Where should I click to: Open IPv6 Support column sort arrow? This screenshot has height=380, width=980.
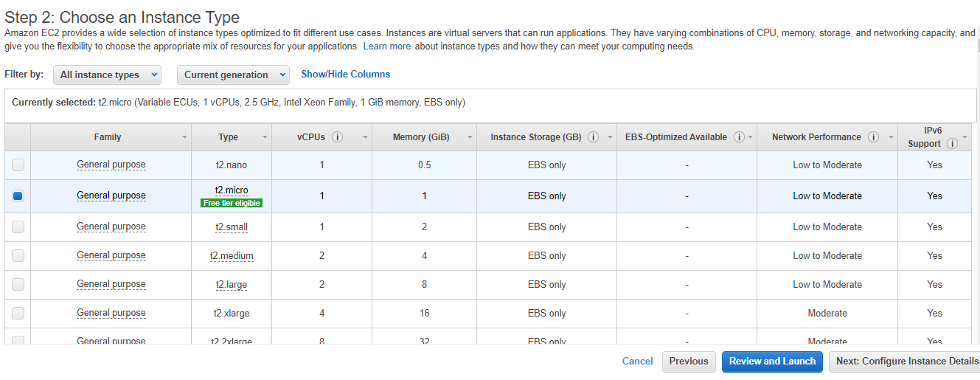point(965,138)
